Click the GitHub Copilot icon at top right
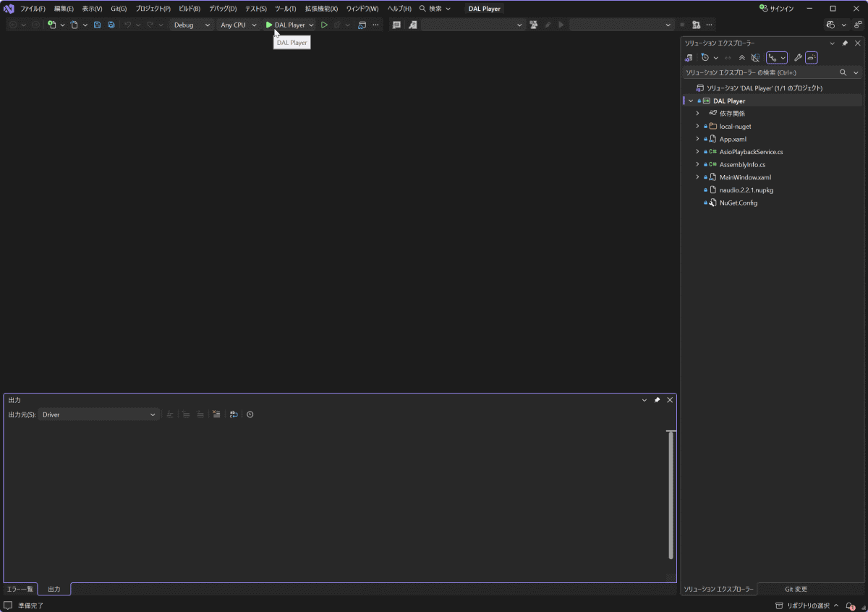This screenshot has width=868, height=612. pos(830,25)
